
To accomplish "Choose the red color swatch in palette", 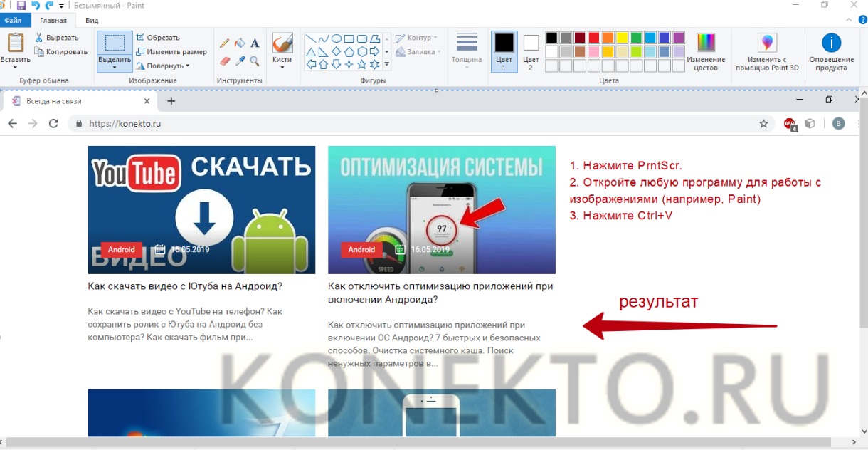I will [x=593, y=38].
